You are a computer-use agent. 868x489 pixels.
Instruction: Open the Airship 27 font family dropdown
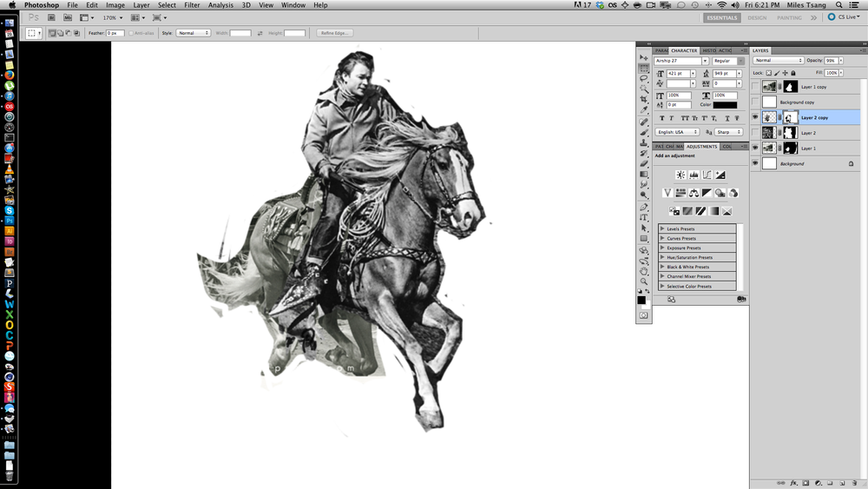click(x=705, y=61)
